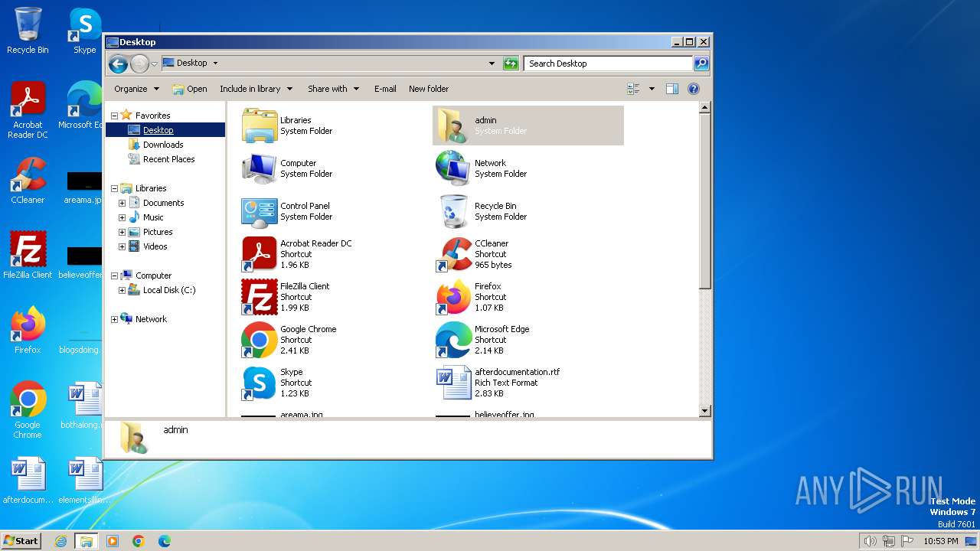Expand the Documents library node
Viewport: 980px width, 551px height.
click(x=122, y=203)
